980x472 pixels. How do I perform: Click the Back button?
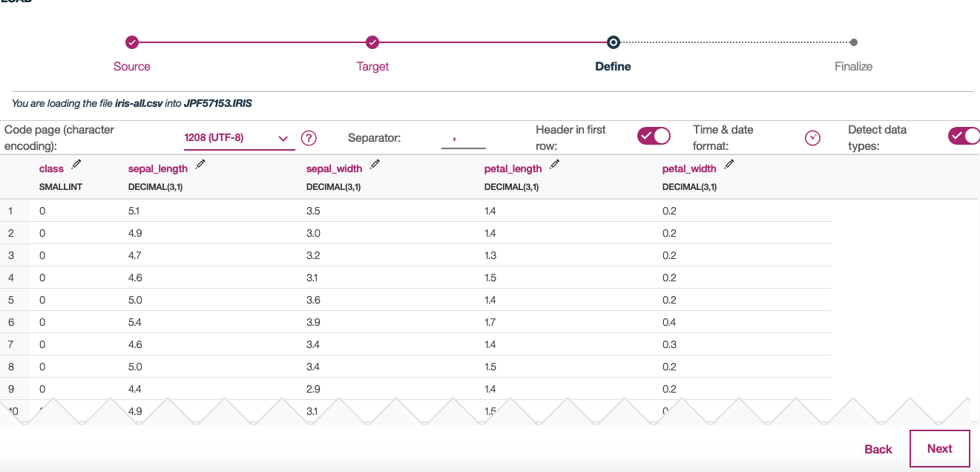point(878,449)
